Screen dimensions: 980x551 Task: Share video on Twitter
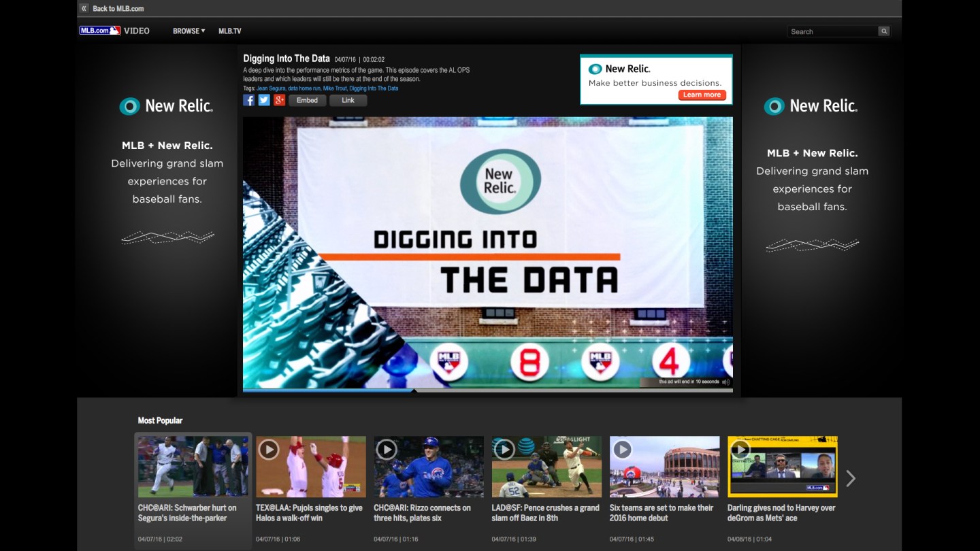pyautogui.click(x=264, y=100)
